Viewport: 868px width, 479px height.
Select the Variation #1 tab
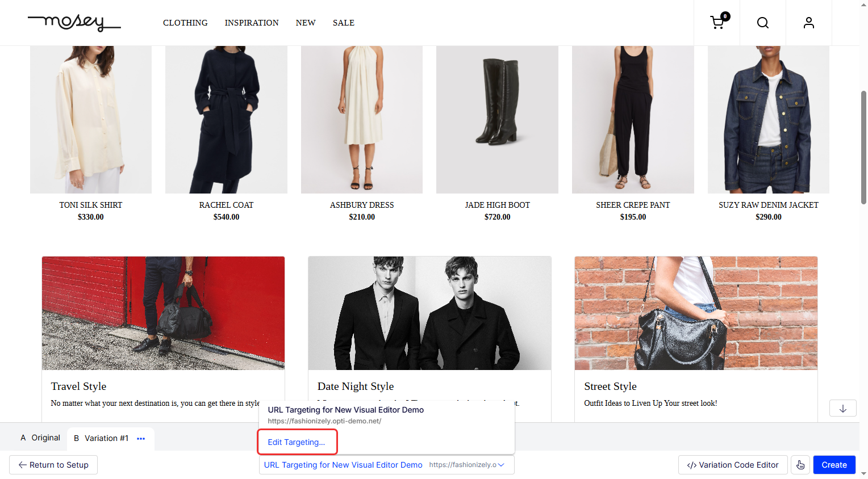[x=101, y=438]
